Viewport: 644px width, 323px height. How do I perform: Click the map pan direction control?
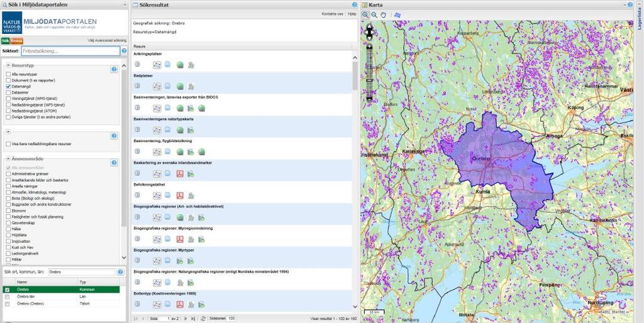[369, 33]
